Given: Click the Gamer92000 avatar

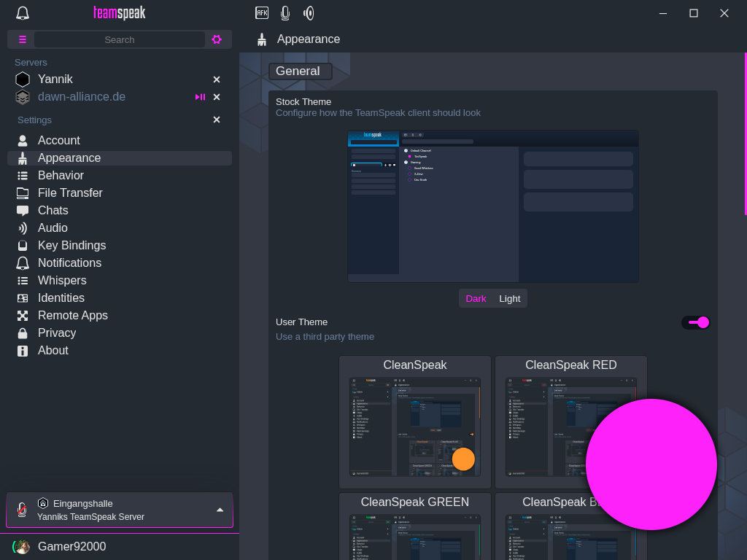Looking at the screenshot, I should pyautogui.click(x=21, y=547).
